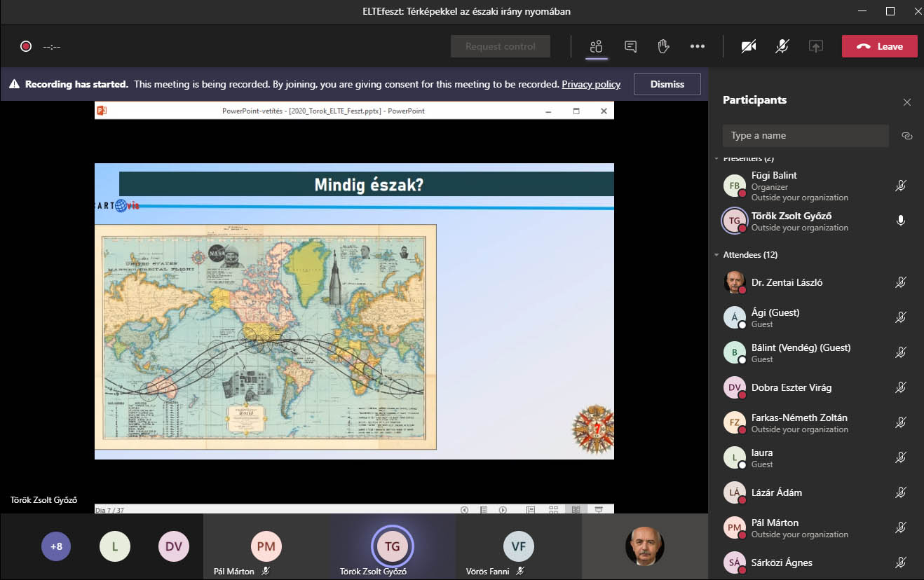Go to previous slide in shared PowerPoint
Screen dimensions: 924x580
[x=464, y=510]
